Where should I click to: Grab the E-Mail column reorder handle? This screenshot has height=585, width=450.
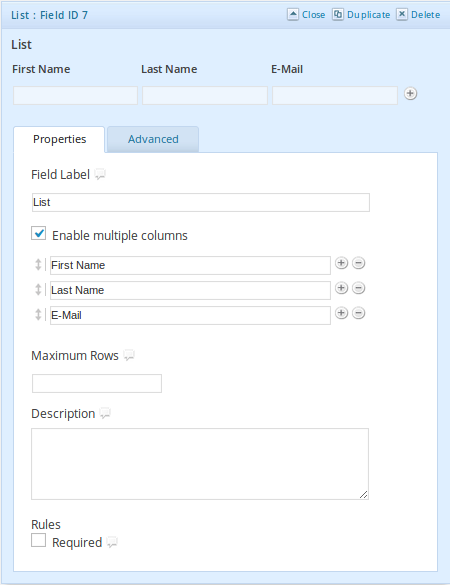pos(38,315)
